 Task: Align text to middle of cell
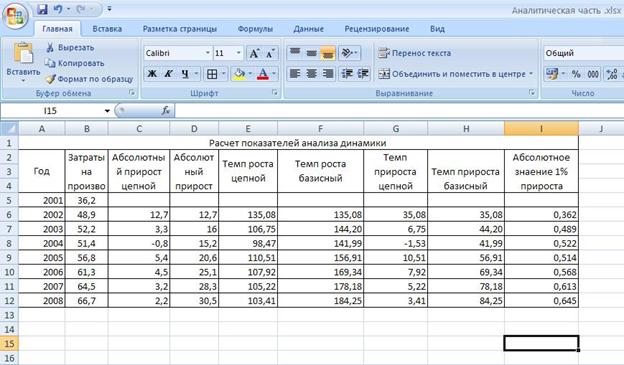tap(312, 53)
